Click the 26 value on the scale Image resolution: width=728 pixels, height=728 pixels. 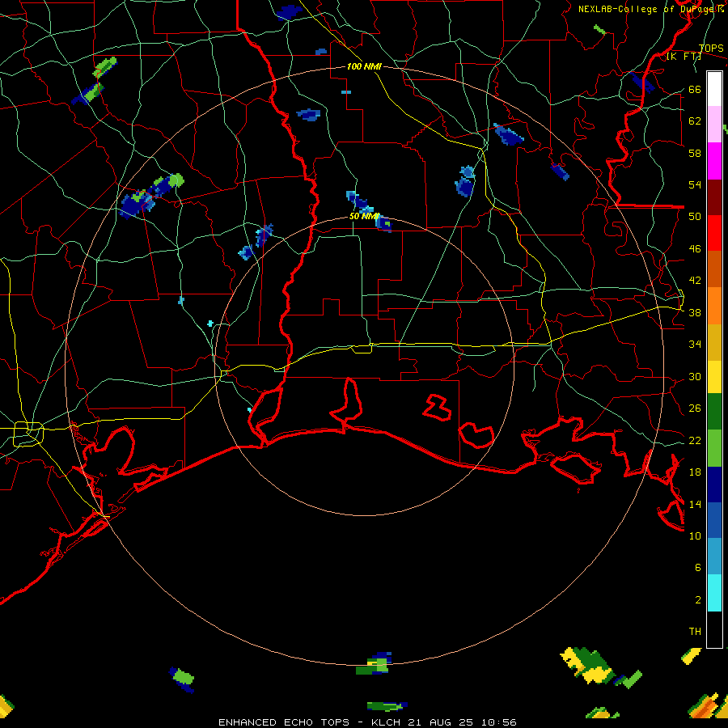pyautogui.click(x=695, y=408)
